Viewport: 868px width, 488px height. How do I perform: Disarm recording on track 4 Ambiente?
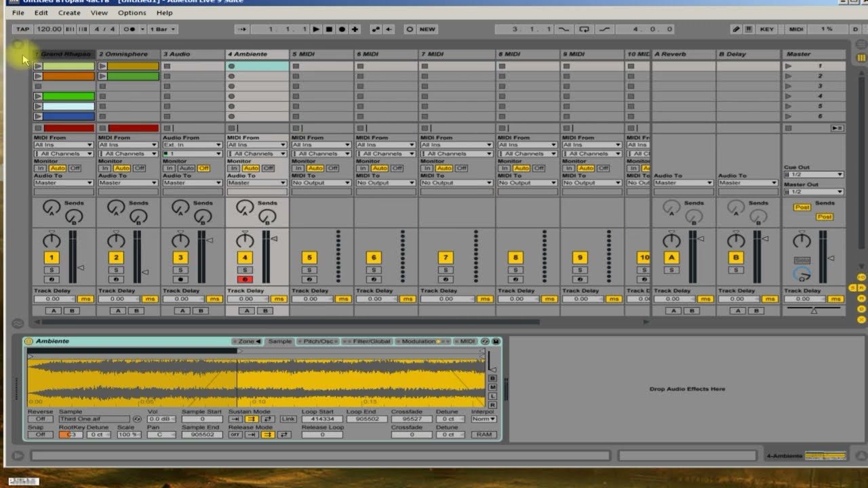(x=245, y=279)
